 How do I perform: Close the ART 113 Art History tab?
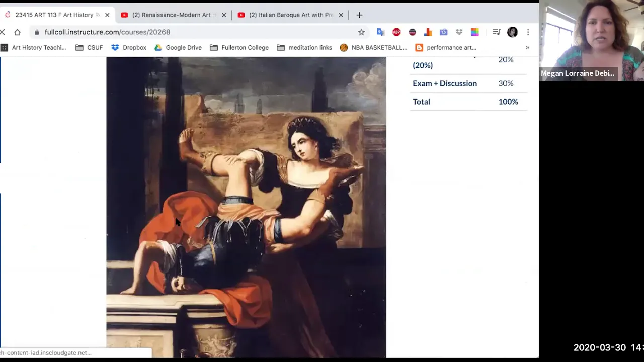107,15
